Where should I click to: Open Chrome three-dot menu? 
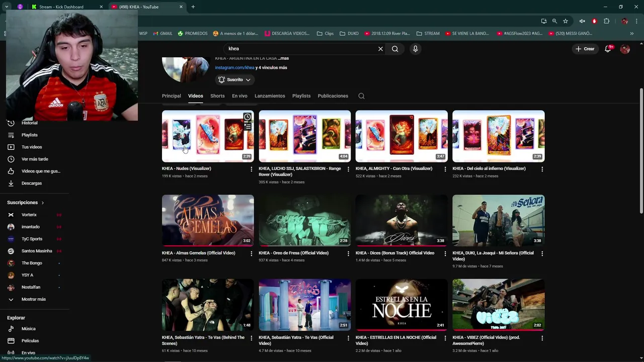636,21
